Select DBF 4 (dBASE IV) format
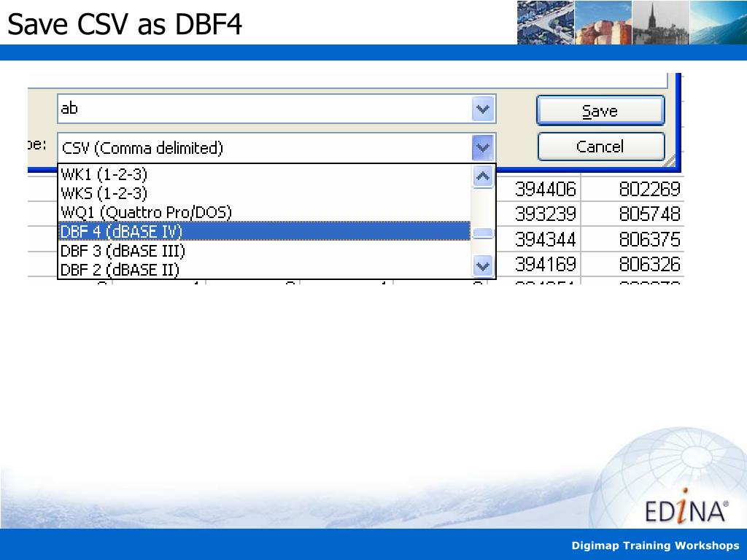Screen dimensions: 747x560 click(x=264, y=231)
